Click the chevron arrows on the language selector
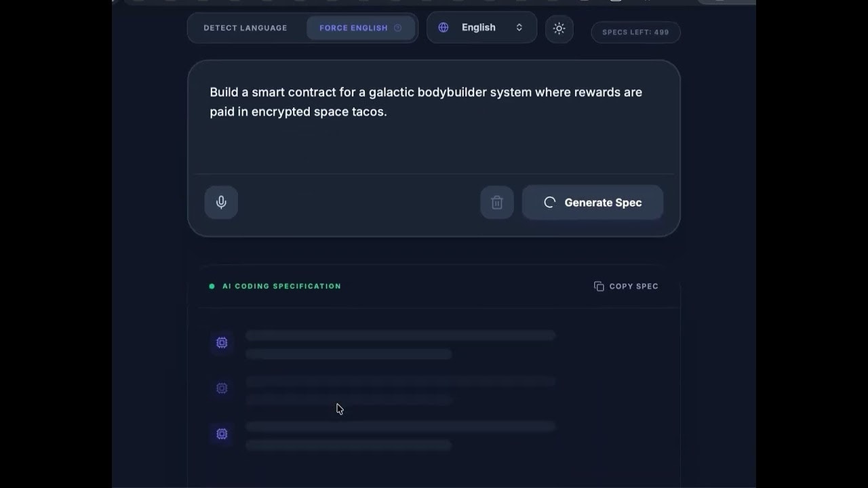 tap(519, 27)
